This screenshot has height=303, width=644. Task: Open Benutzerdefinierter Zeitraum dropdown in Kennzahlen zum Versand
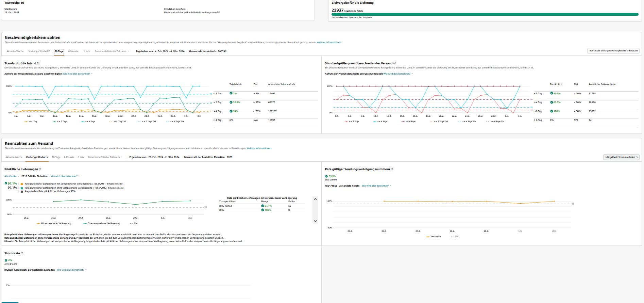[x=105, y=157]
